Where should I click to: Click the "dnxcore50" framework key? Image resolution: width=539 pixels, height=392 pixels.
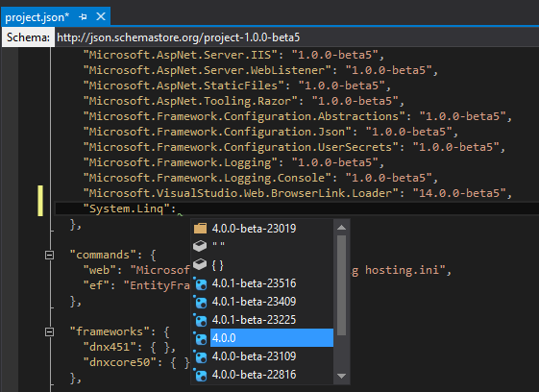[x=120, y=362]
